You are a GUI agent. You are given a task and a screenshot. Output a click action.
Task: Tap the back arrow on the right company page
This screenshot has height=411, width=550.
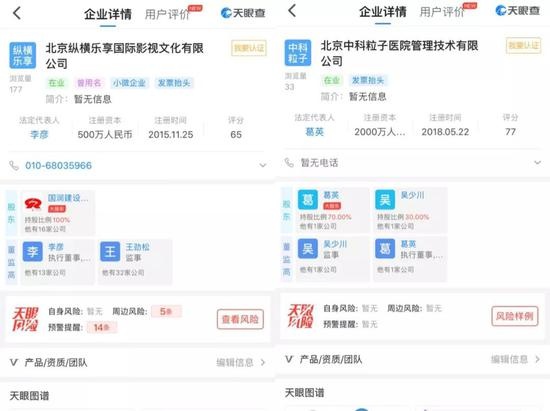pos(292,11)
